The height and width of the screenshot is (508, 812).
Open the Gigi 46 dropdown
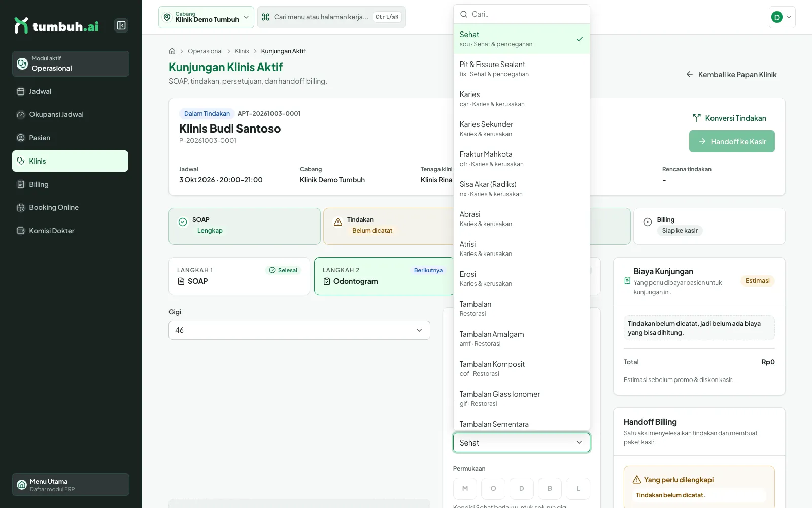[x=299, y=330]
